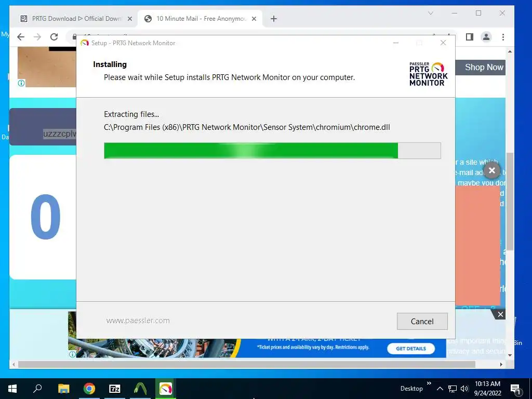
Task: Switch to the PRTG Download browser tab
Action: pos(76,19)
